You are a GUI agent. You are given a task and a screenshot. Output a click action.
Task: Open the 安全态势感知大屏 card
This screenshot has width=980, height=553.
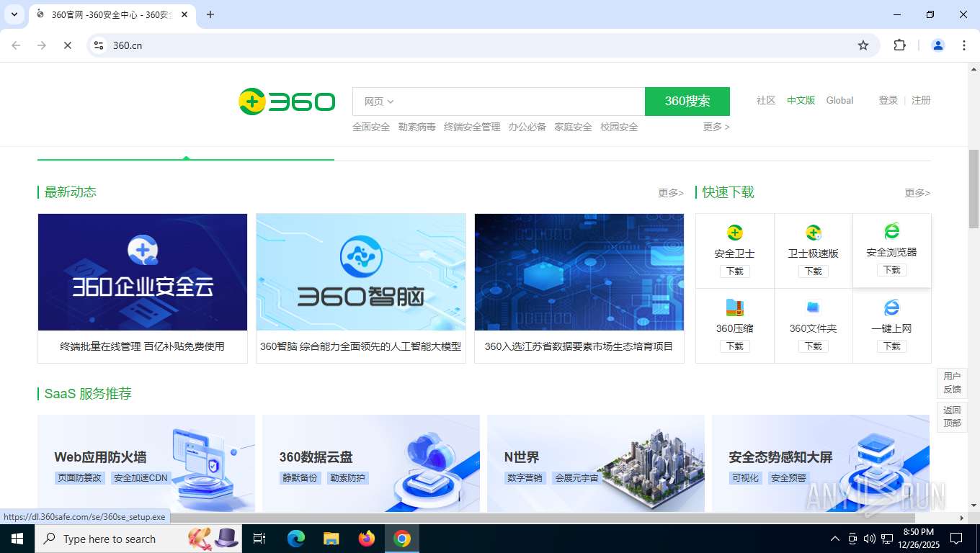pyautogui.click(x=821, y=463)
